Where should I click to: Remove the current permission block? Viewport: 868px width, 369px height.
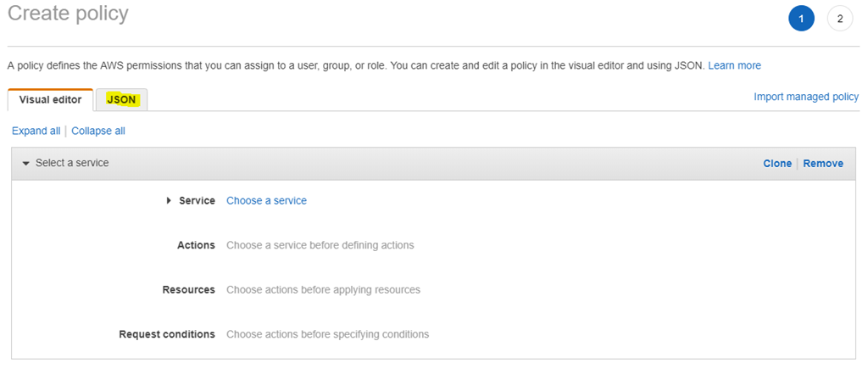coord(823,164)
